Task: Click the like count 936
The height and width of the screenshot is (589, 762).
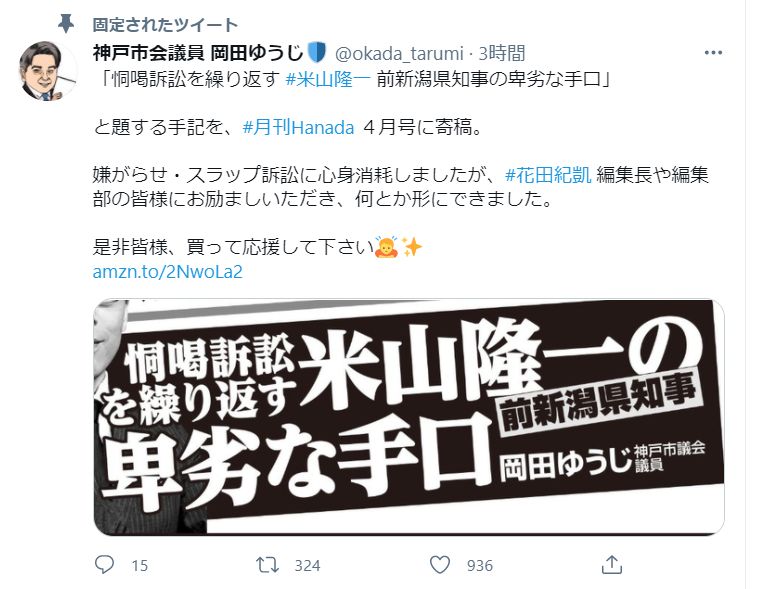Action: click(x=480, y=566)
